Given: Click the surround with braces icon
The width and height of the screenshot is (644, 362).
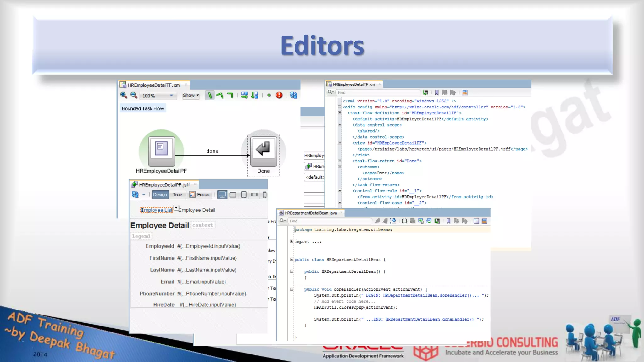Looking at the screenshot, I should point(404,221).
